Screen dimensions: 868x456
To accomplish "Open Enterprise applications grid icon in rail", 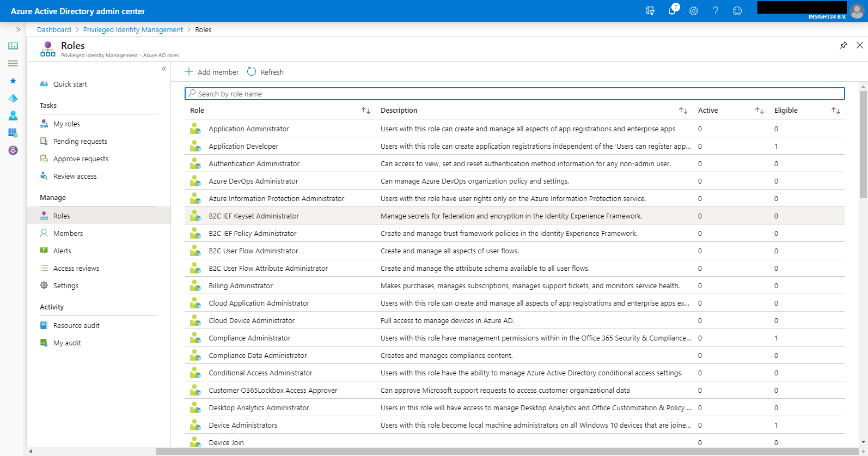I will click(13, 133).
